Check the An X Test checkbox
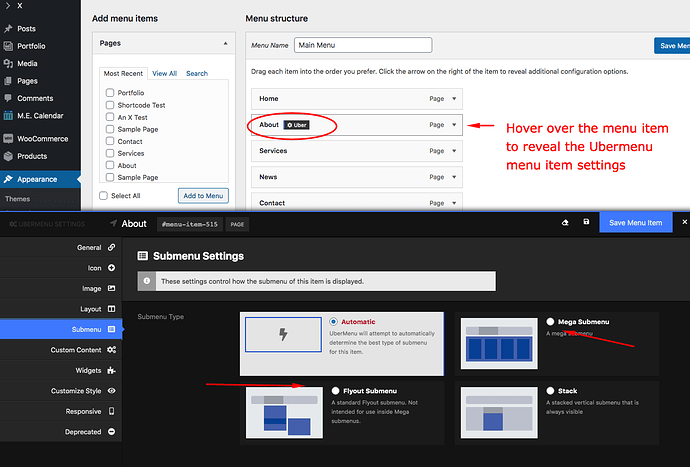This screenshot has width=690, height=467. 110,117
